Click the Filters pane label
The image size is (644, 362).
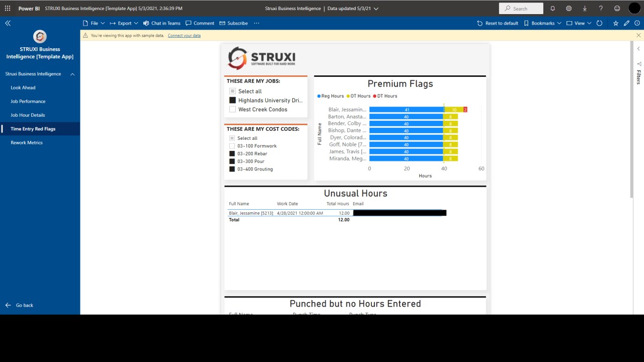[x=638, y=77]
